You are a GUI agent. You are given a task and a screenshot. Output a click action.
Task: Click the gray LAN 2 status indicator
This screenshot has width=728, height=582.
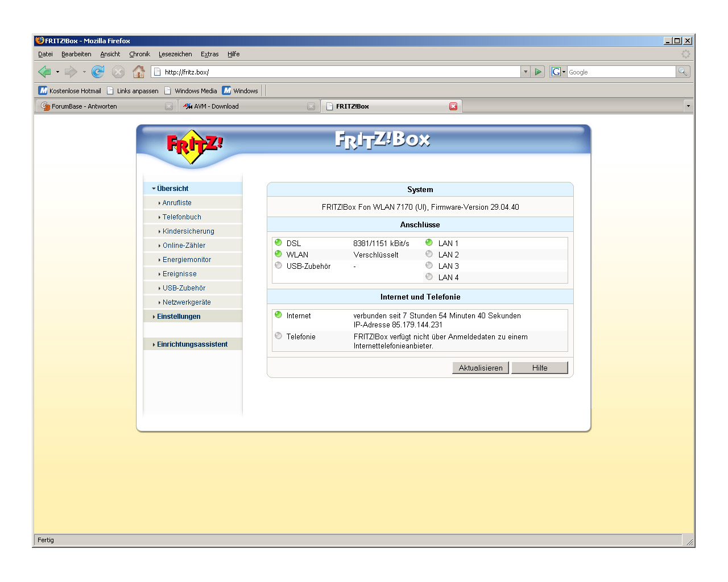click(x=429, y=254)
